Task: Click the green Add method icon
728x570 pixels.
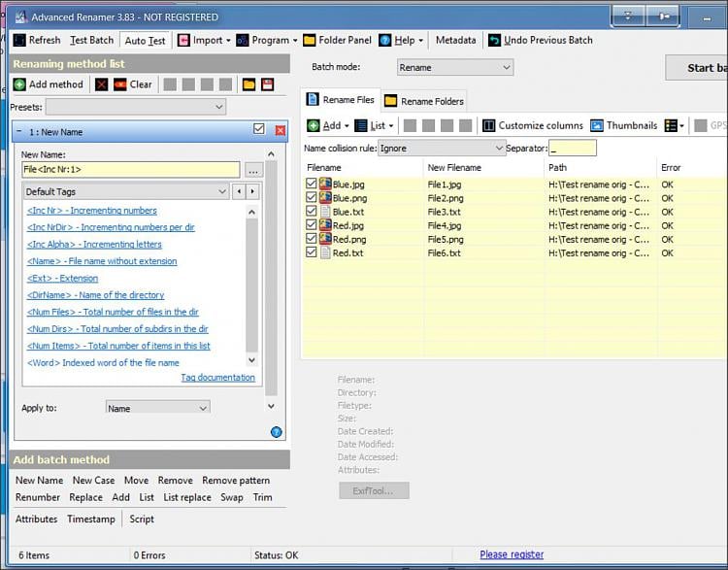Action: point(19,84)
